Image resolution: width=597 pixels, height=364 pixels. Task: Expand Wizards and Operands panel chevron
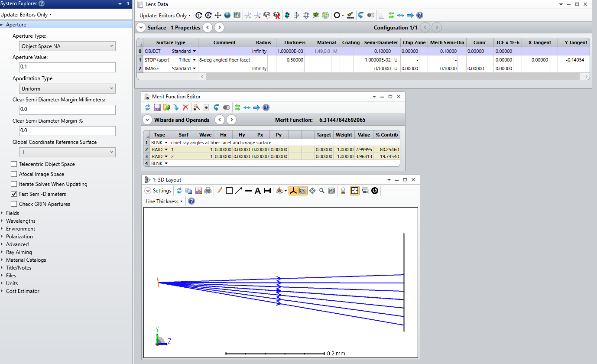(x=147, y=120)
